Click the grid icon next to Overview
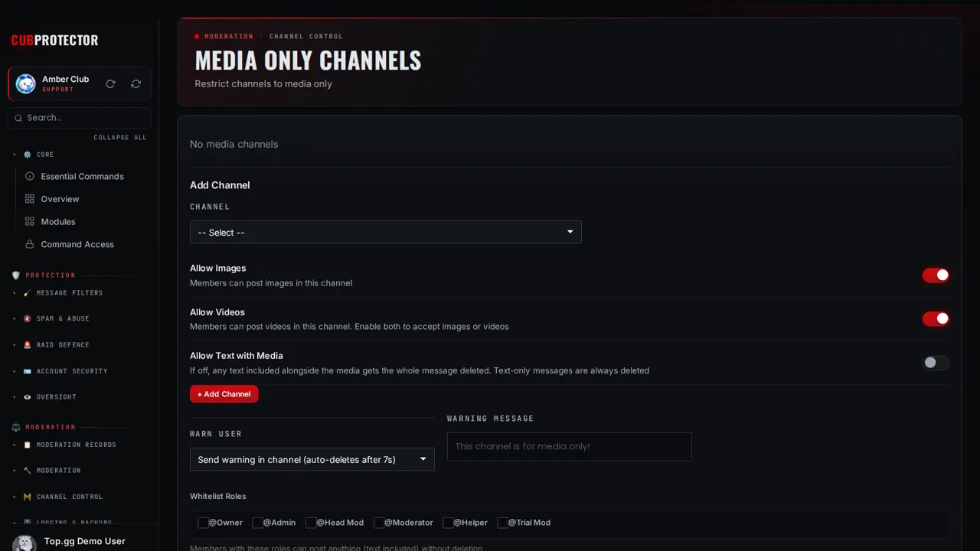 (x=30, y=199)
